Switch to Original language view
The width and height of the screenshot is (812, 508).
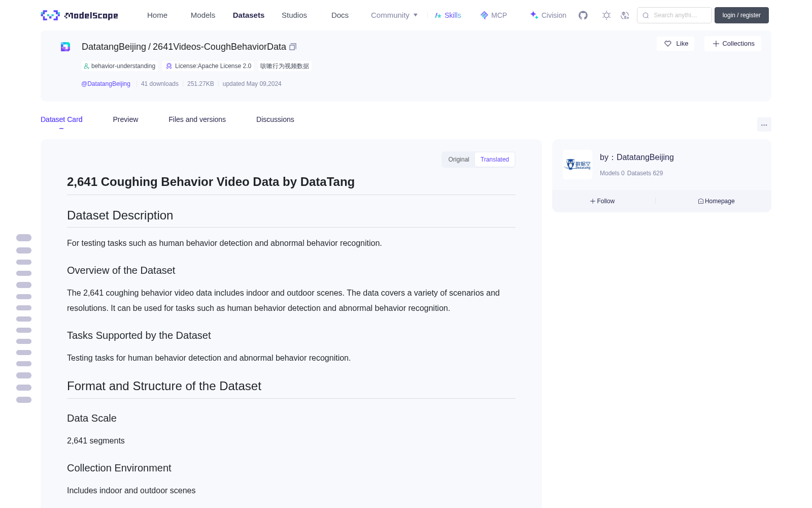[459, 160]
